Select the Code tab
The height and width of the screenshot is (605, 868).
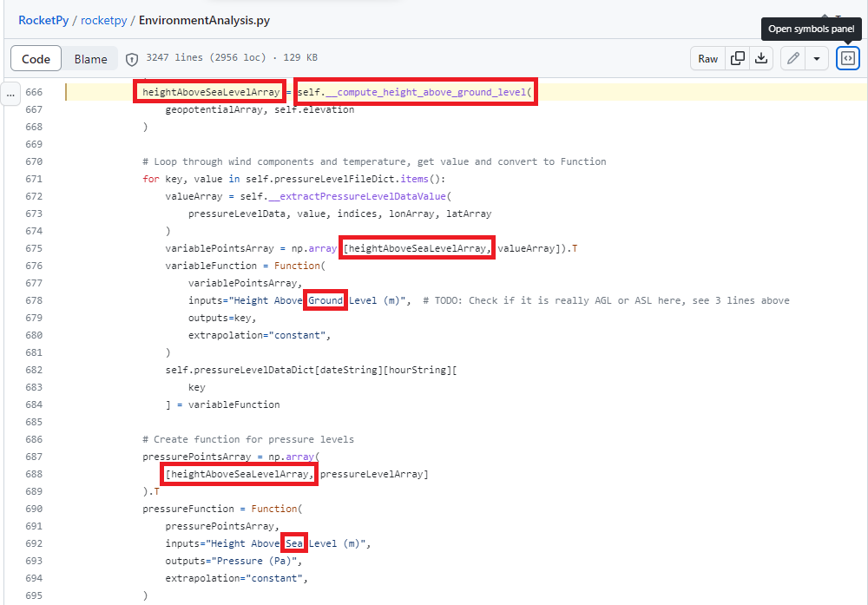tap(36, 58)
